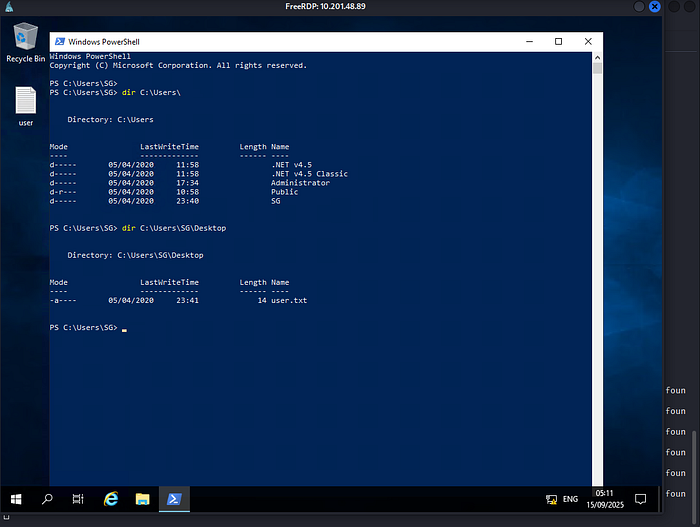
Task: Open File Explorer from taskbar
Action: point(142,499)
